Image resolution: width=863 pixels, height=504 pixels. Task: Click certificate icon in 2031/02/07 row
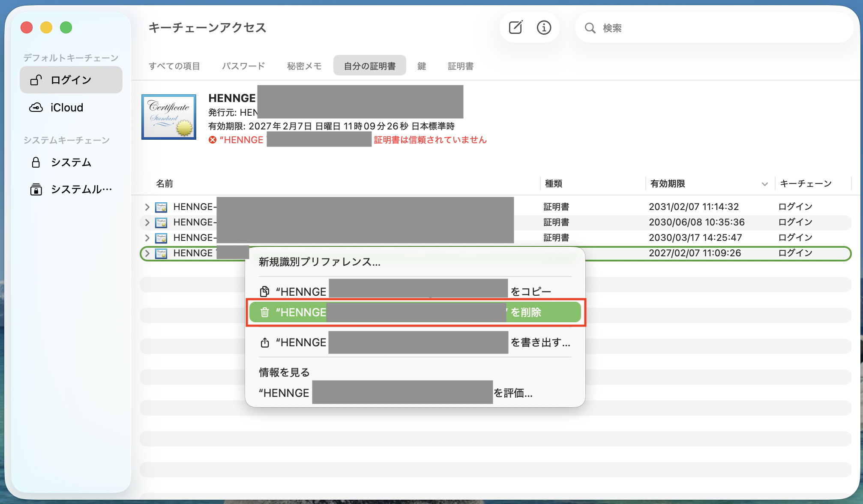(x=161, y=207)
